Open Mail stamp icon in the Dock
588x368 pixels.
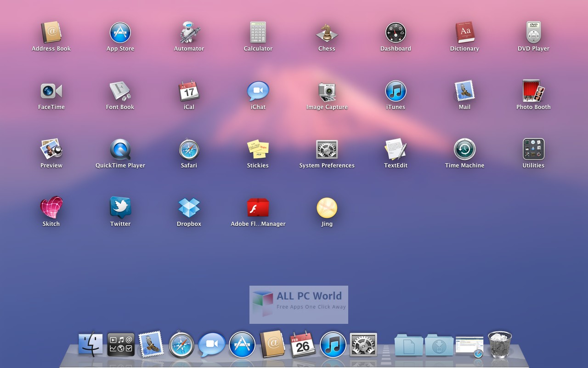point(151,344)
